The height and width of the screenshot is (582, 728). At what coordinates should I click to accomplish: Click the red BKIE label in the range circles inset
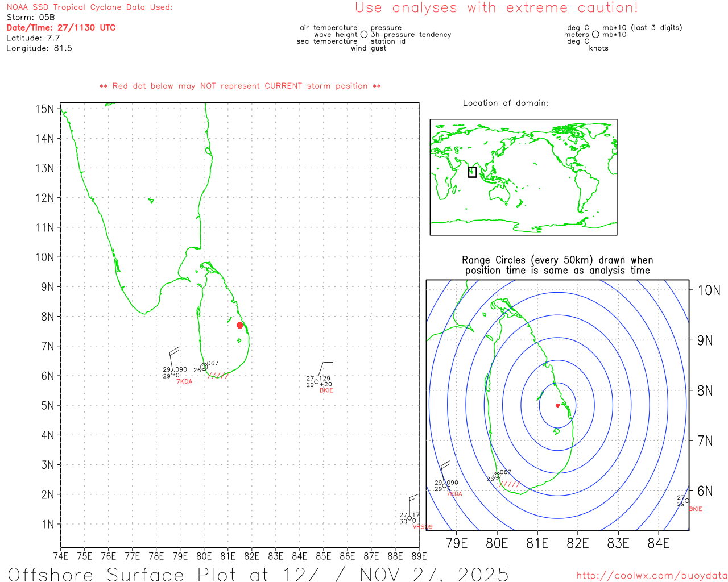(696, 509)
